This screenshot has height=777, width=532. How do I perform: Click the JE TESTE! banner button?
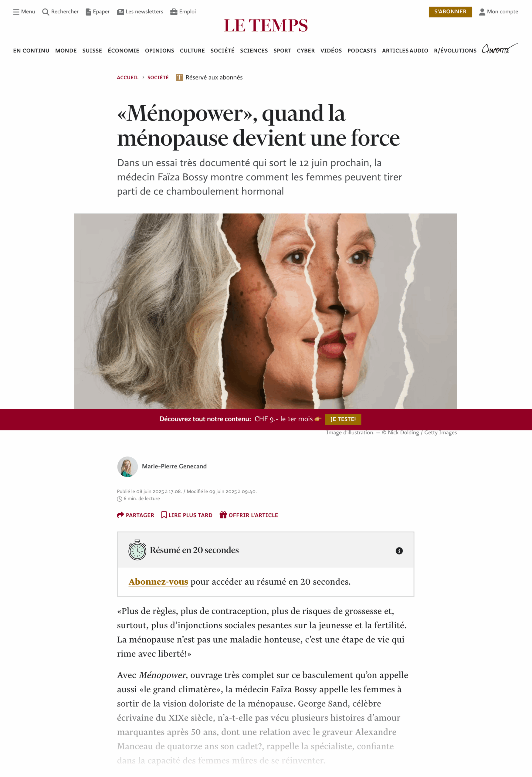pos(343,419)
